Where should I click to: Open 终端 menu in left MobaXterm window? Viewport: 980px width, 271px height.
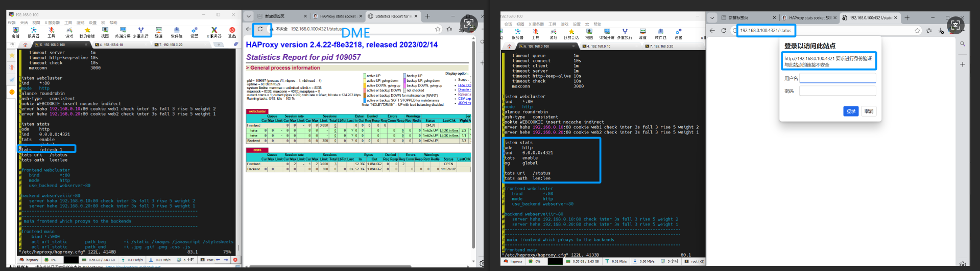tap(12, 22)
